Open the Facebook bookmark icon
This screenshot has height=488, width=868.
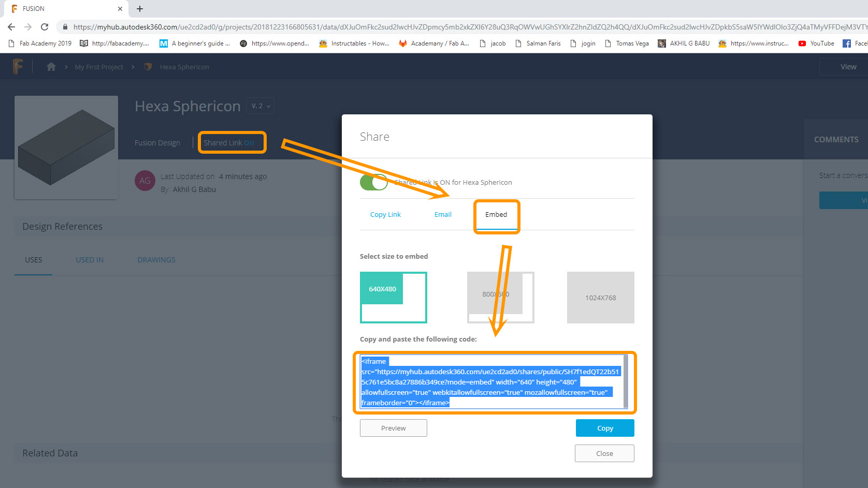847,43
